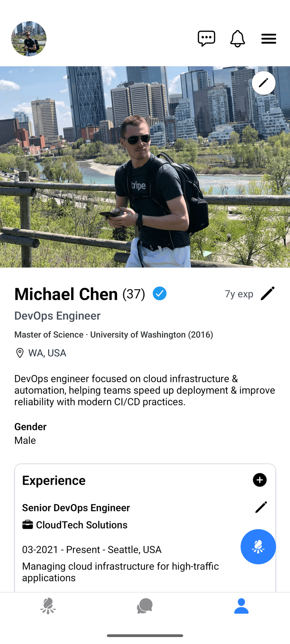Open the large cover photo
The image size is (290, 644).
pyautogui.click(x=145, y=167)
